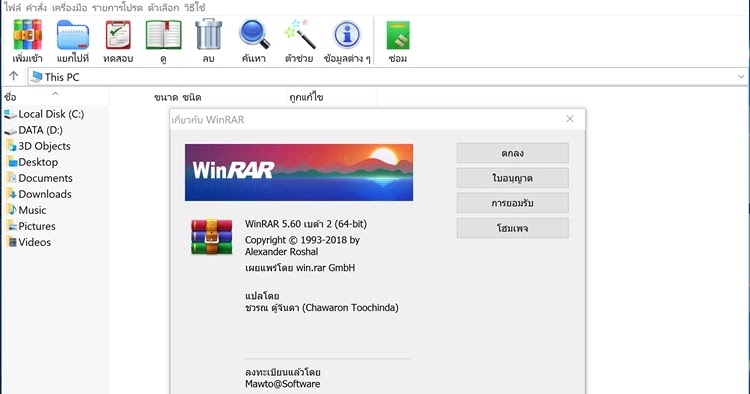Click the Find (ค้นหา) magnifier icon
This screenshot has width=750, height=394.
pyautogui.click(x=254, y=34)
